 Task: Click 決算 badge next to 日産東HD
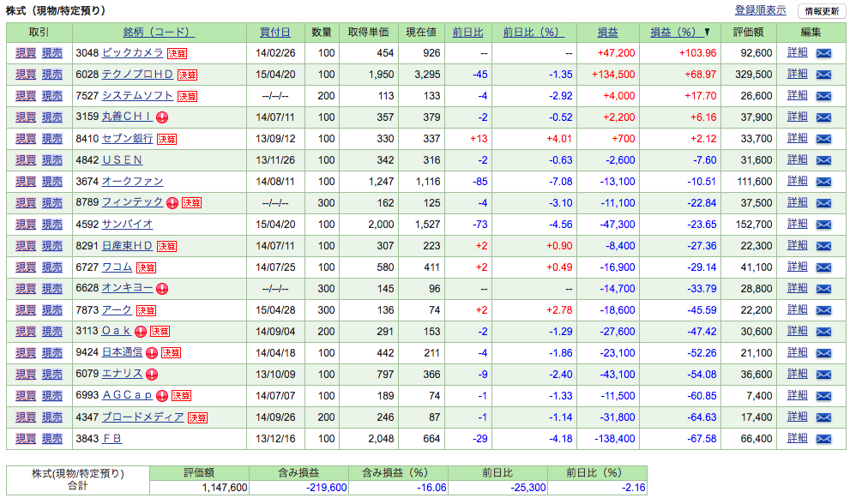166,246
